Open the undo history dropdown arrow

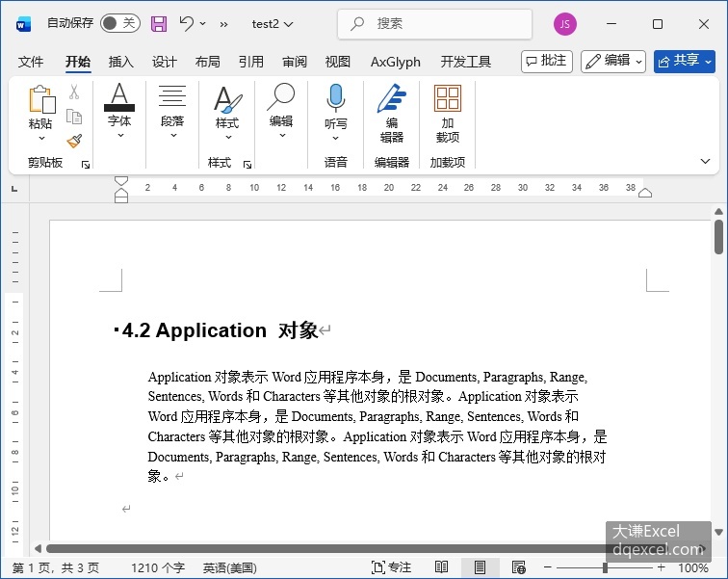[x=203, y=23]
